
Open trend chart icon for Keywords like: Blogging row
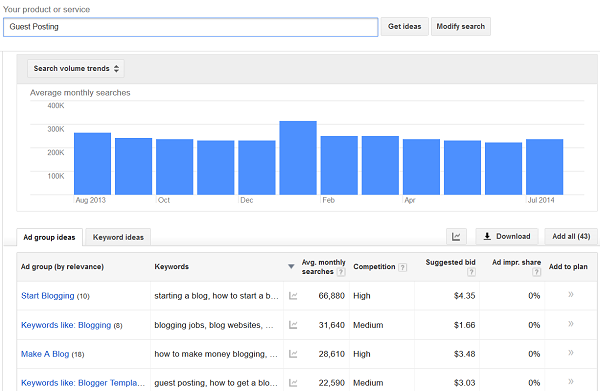click(293, 325)
